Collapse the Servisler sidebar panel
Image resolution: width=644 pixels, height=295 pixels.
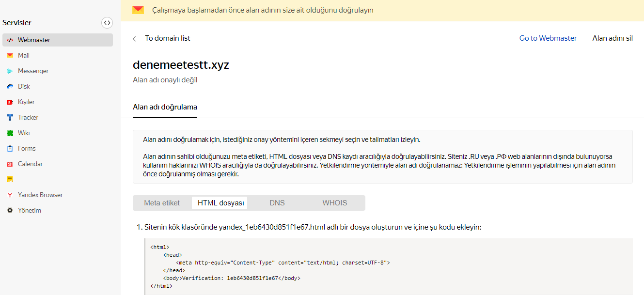(107, 23)
